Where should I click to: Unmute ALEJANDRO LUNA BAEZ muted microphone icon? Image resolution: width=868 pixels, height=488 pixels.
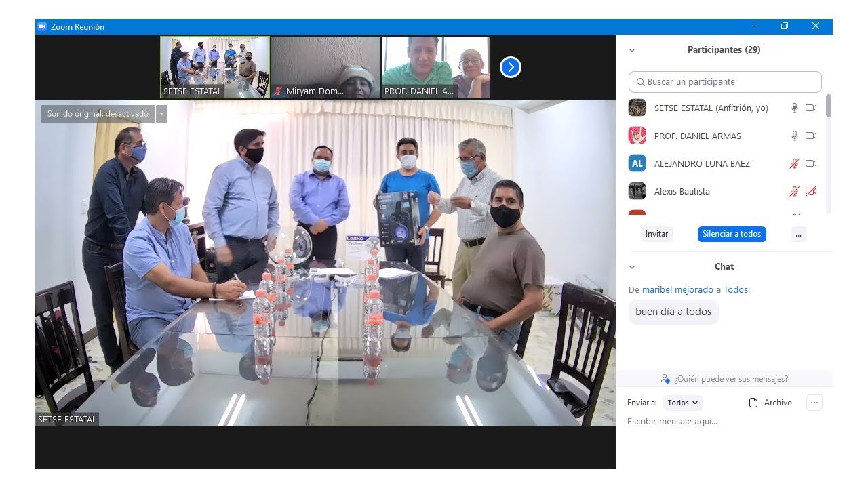(795, 163)
